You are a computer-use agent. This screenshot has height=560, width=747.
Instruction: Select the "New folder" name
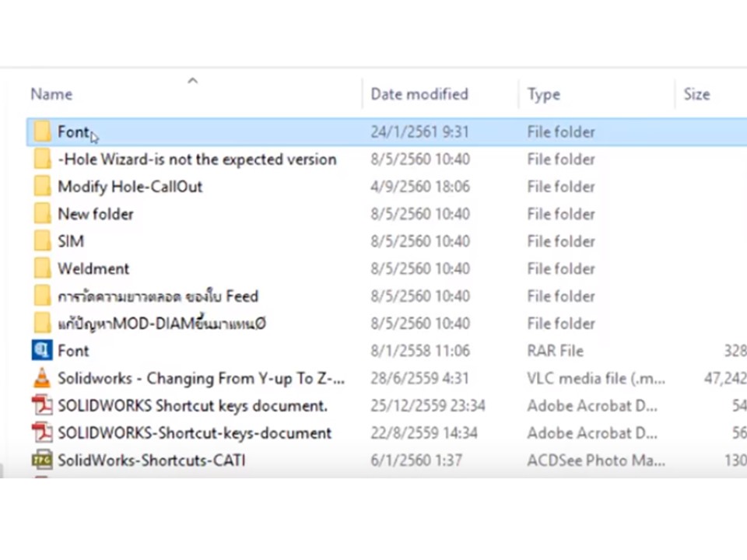click(95, 215)
